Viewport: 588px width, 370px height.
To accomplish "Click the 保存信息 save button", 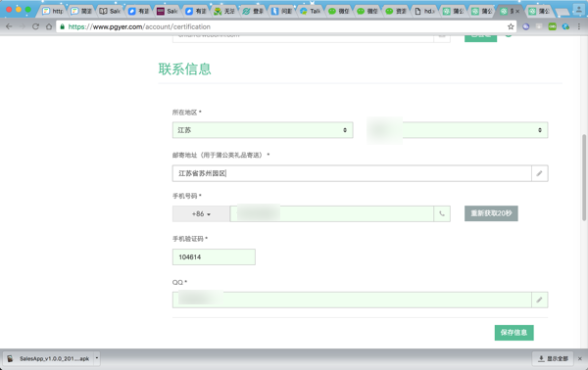I will (514, 333).
